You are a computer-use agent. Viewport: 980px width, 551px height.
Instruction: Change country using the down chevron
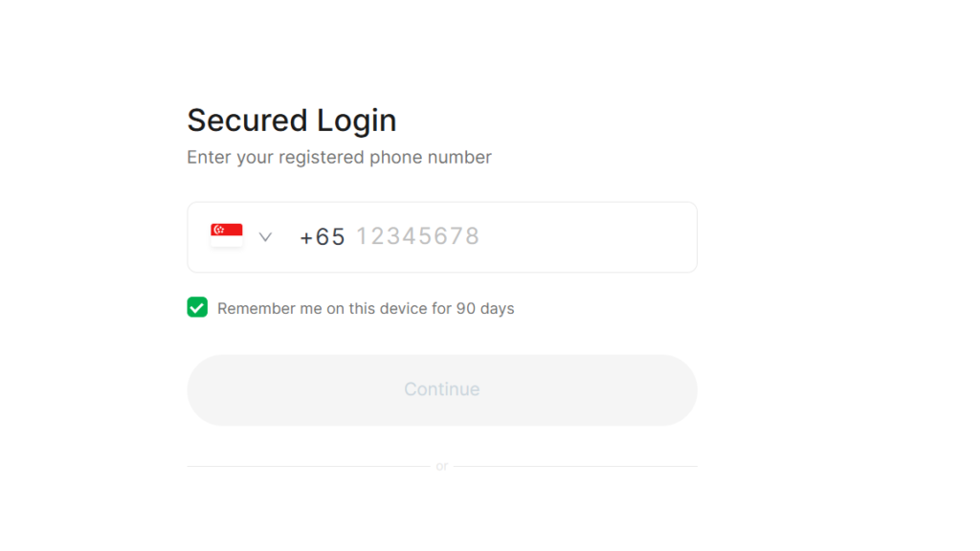coord(265,237)
